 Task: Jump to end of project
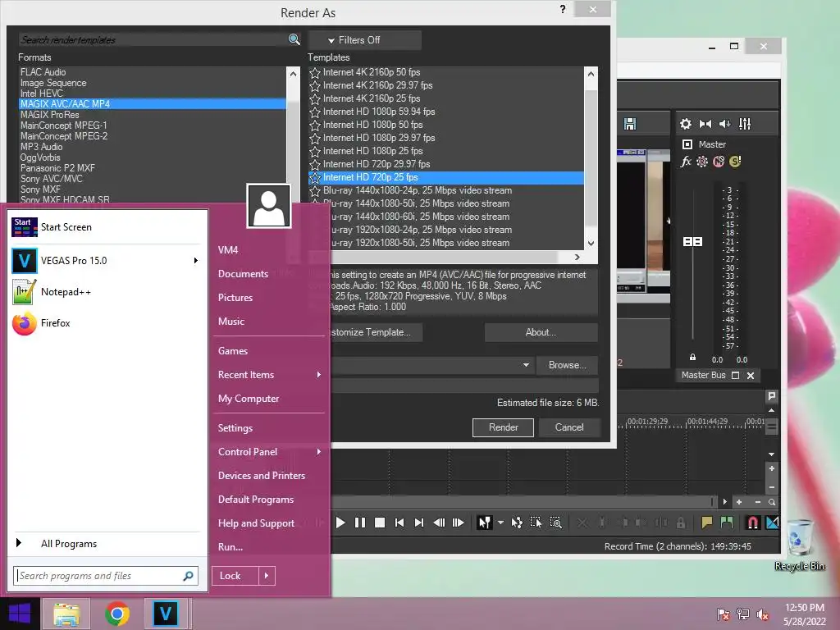(419, 523)
